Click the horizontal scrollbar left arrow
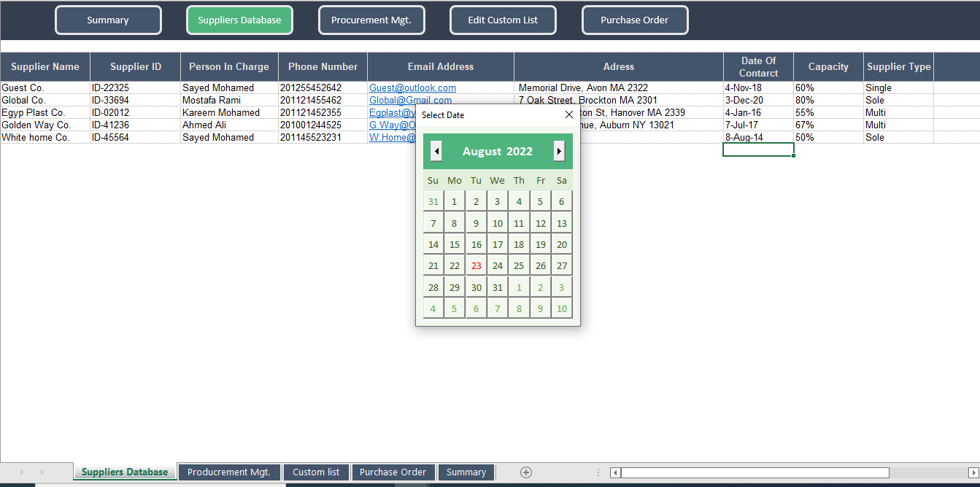This screenshot has width=980, height=487. click(615, 472)
